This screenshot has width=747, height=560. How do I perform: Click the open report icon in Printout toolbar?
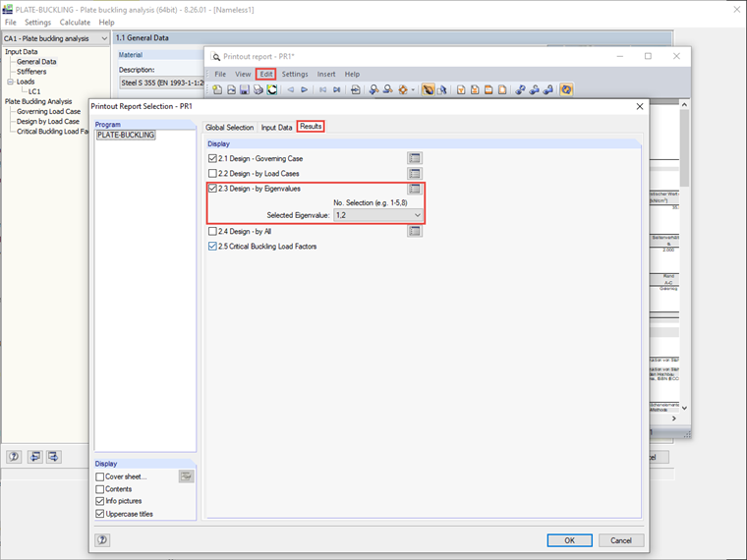click(231, 89)
